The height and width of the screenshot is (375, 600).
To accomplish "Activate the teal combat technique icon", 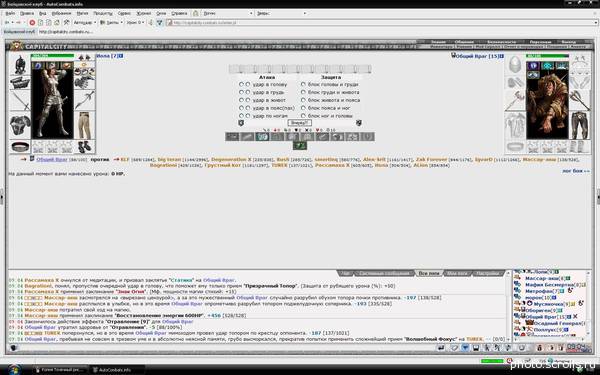I will click(262, 136).
